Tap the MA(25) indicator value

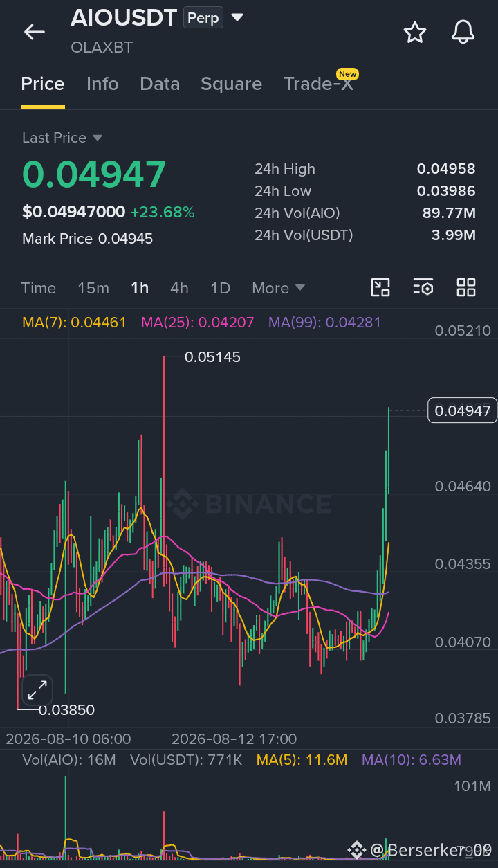point(197,323)
